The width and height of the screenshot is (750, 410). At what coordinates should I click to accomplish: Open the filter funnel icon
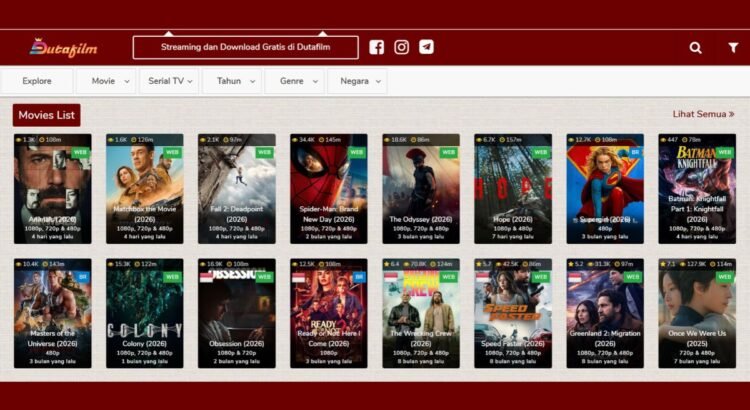click(x=733, y=47)
